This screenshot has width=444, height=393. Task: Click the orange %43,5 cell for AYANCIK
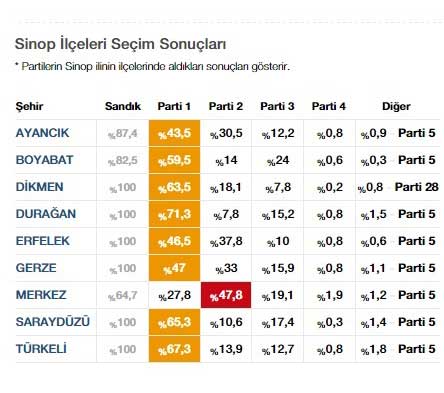click(x=174, y=133)
